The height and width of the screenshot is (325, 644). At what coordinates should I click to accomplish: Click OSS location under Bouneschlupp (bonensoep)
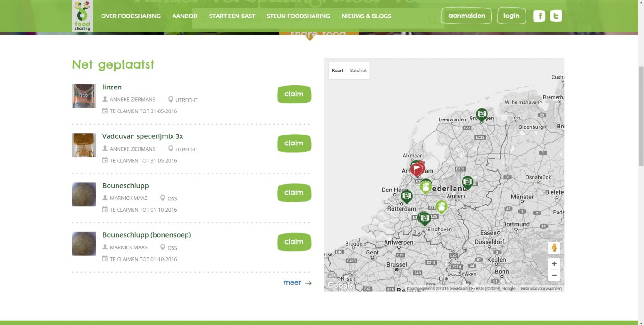click(x=172, y=248)
